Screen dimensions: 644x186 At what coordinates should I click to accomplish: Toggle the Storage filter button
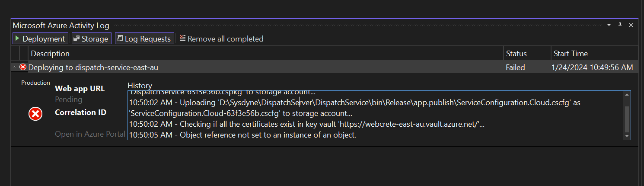(91, 39)
